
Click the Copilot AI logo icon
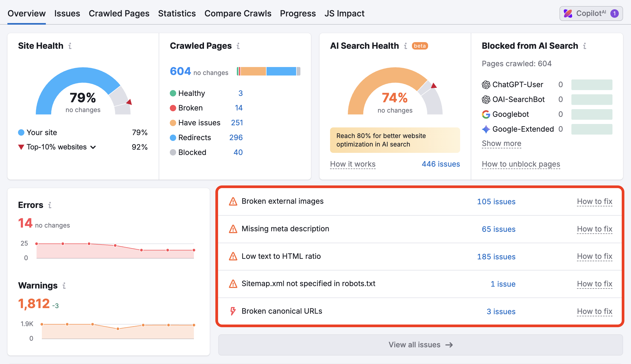(568, 14)
